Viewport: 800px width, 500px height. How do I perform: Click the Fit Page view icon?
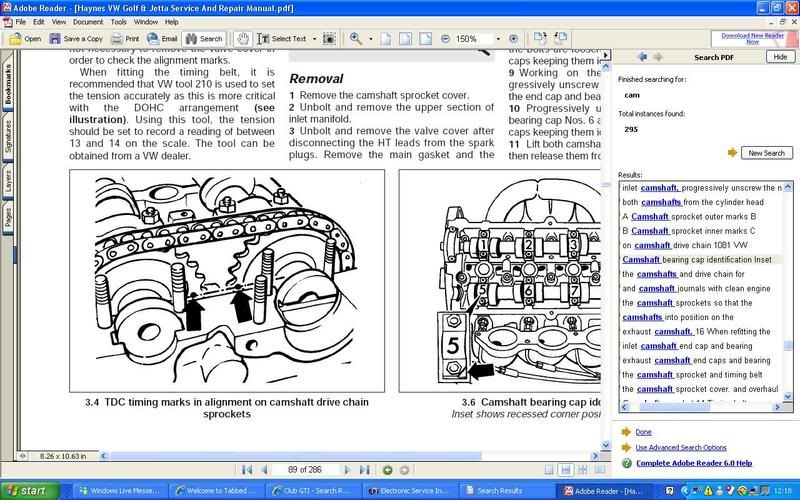[x=406, y=39]
